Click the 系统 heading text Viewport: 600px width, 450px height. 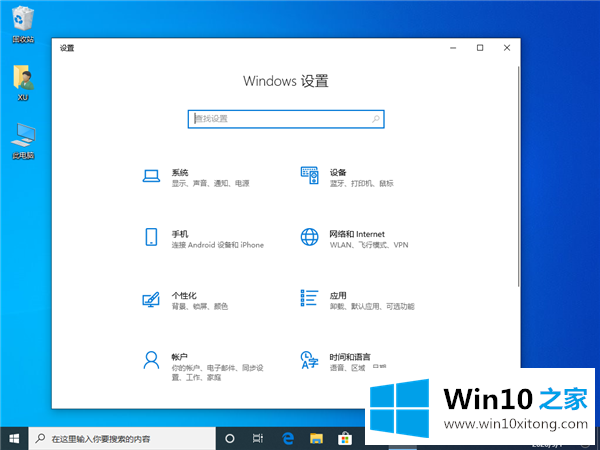coord(180,173)
